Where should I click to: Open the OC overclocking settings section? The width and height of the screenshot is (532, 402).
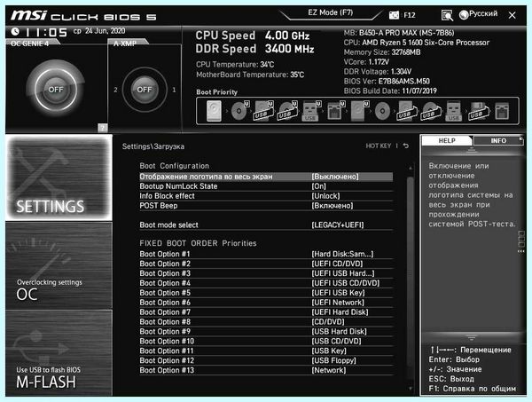[x=59, y=266]
